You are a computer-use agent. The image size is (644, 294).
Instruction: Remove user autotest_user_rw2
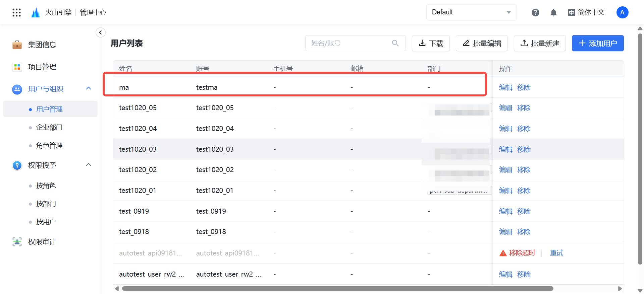524,274
